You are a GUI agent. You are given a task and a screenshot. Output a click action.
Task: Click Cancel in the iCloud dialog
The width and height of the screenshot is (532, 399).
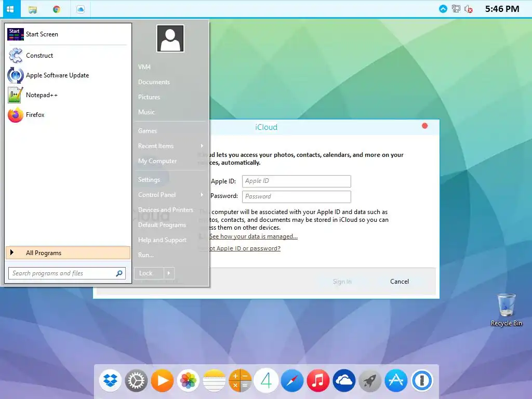(x=400, y=281)
